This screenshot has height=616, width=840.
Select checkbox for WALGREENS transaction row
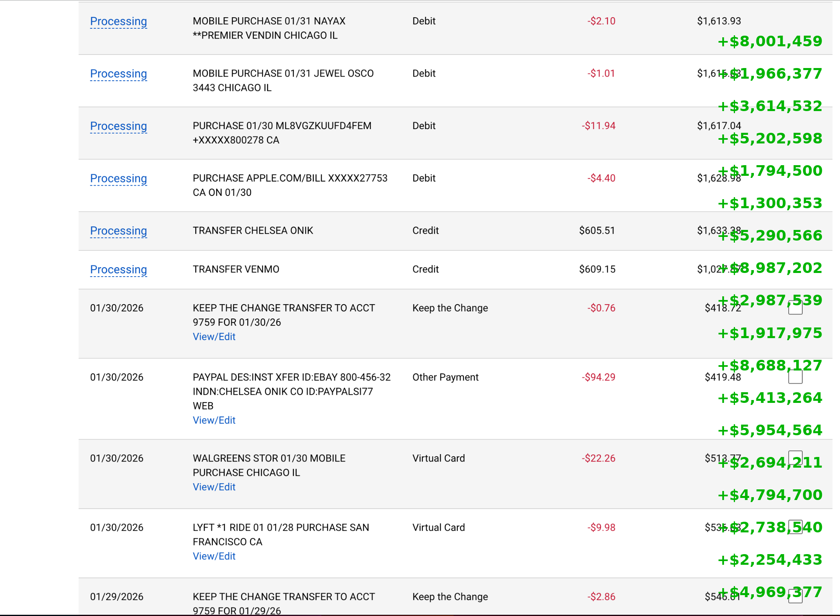795,457
